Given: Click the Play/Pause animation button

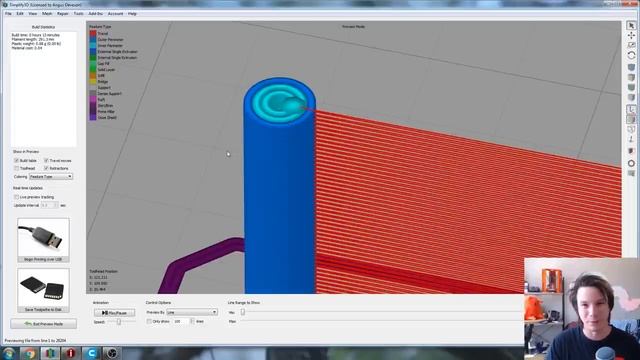Looking at the screenshot, I should click(114, 313).
